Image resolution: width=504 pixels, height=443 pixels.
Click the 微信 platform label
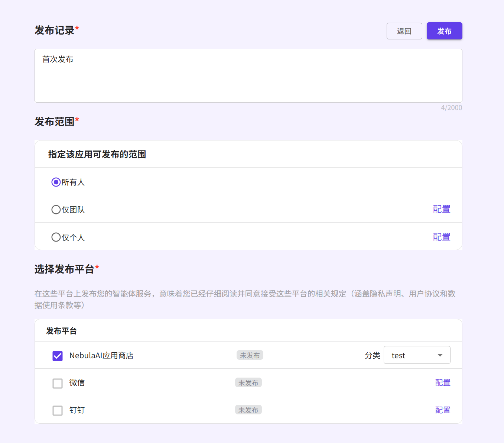(x=77, y=383)
